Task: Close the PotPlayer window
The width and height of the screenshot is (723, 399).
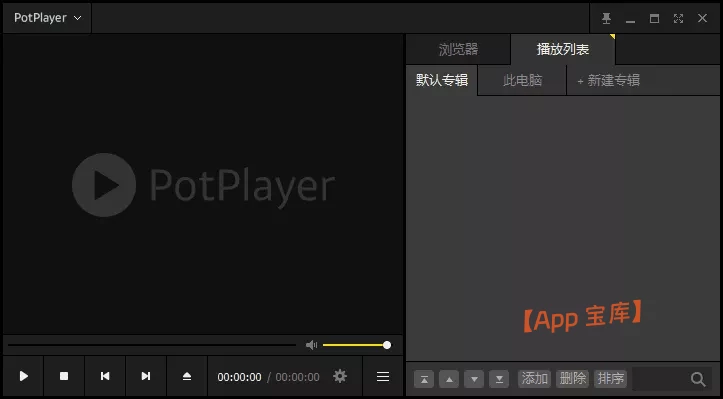Action: click(x=702, y=18)
